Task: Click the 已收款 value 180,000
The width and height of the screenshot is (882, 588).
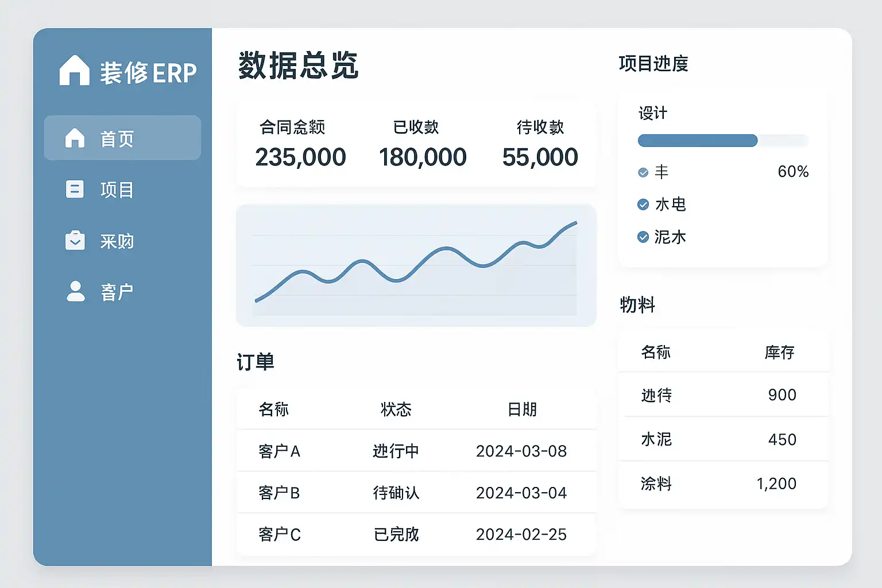Action: tap(423, 157)
